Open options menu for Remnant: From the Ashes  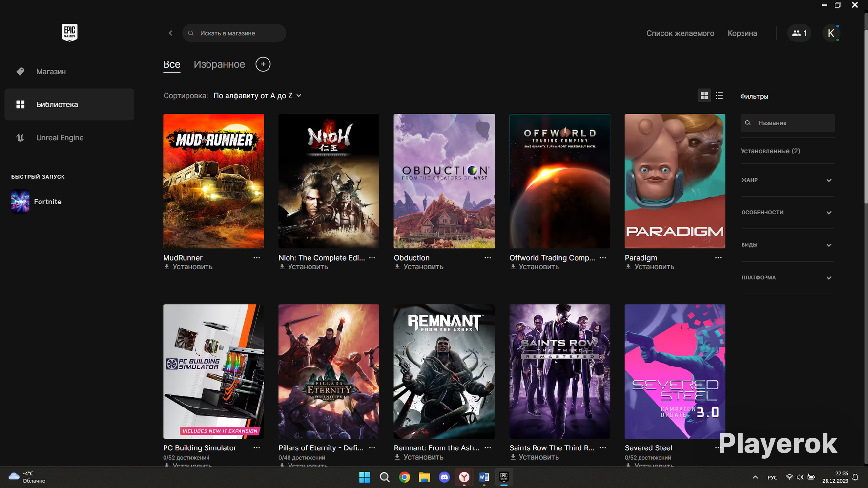(488, 448)
